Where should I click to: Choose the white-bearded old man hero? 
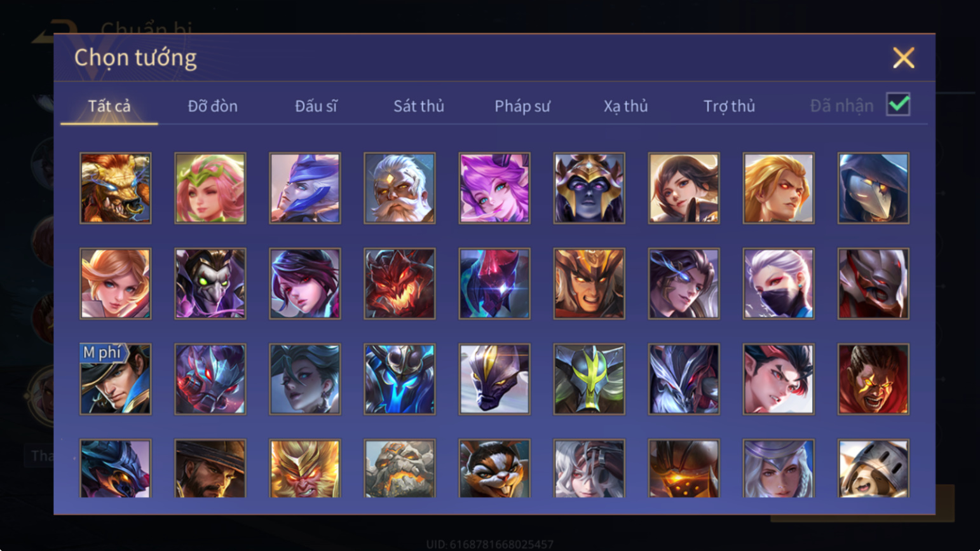tap(400, 188)
